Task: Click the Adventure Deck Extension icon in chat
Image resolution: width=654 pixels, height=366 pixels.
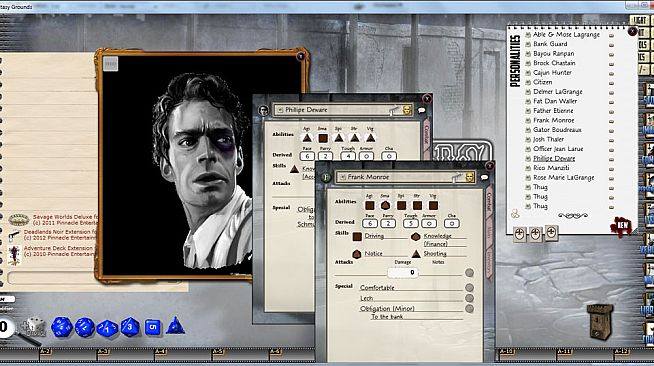Action: tap(14, 255)
